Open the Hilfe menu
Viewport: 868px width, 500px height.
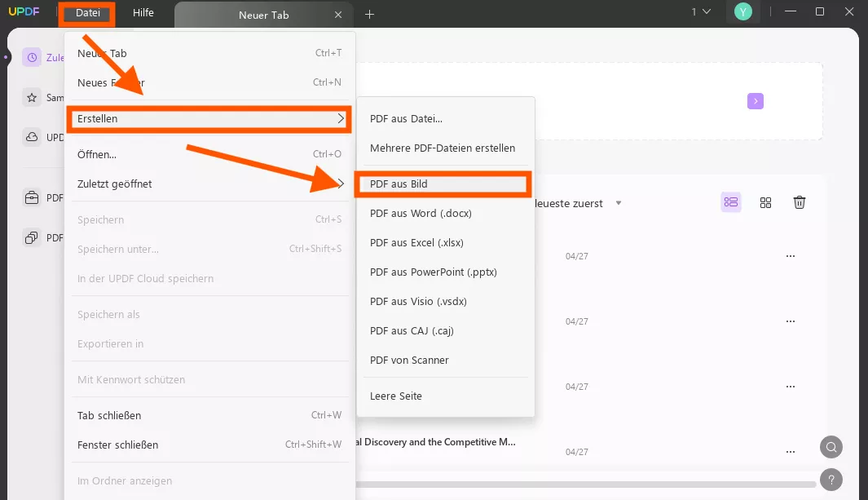pyautogui.click(x=144, y=13)
